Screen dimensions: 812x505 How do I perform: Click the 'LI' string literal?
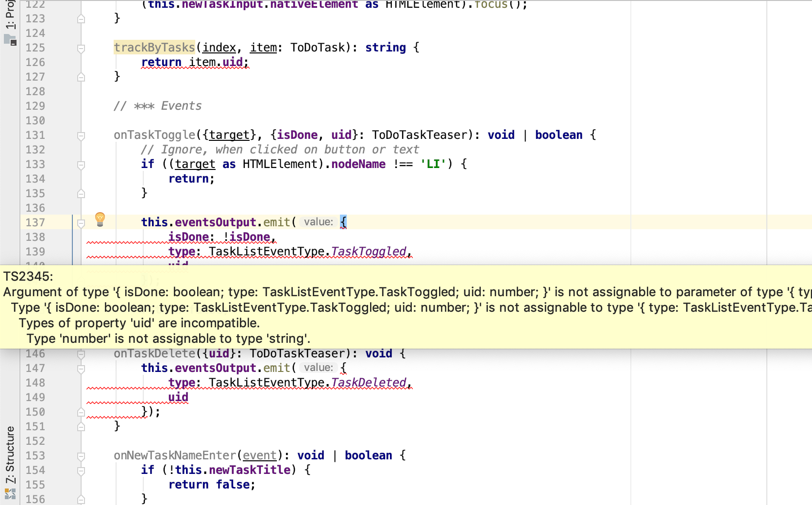(x=433, y=164)
